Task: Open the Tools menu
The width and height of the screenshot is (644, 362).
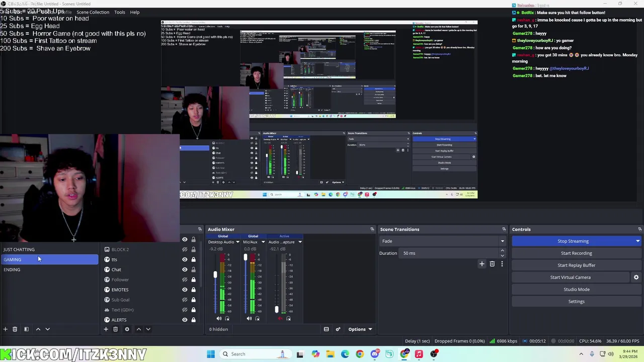Action: [x=119, y=12]
